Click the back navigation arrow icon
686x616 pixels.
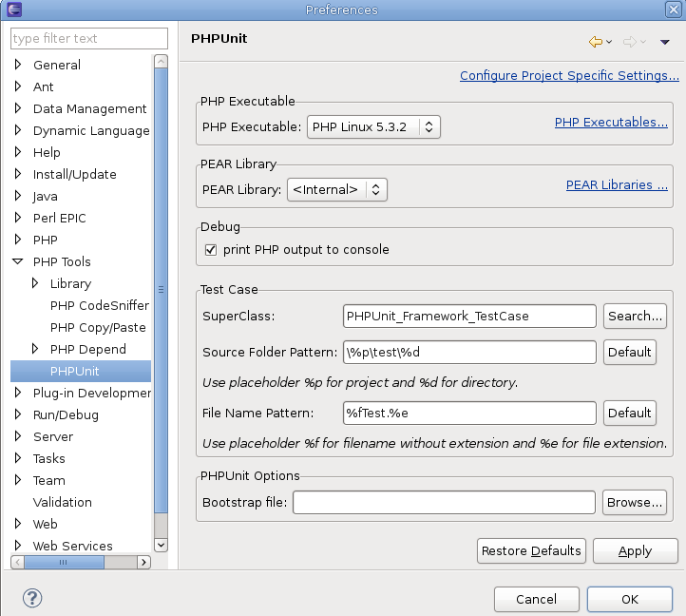(x=596, y=42)
